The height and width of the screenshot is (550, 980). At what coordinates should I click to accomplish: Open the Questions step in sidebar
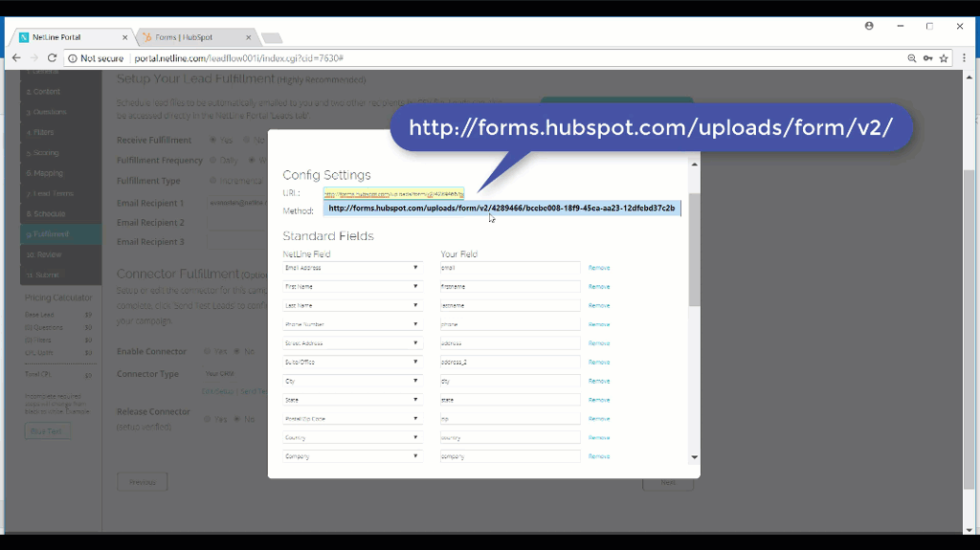pos(60,112)
